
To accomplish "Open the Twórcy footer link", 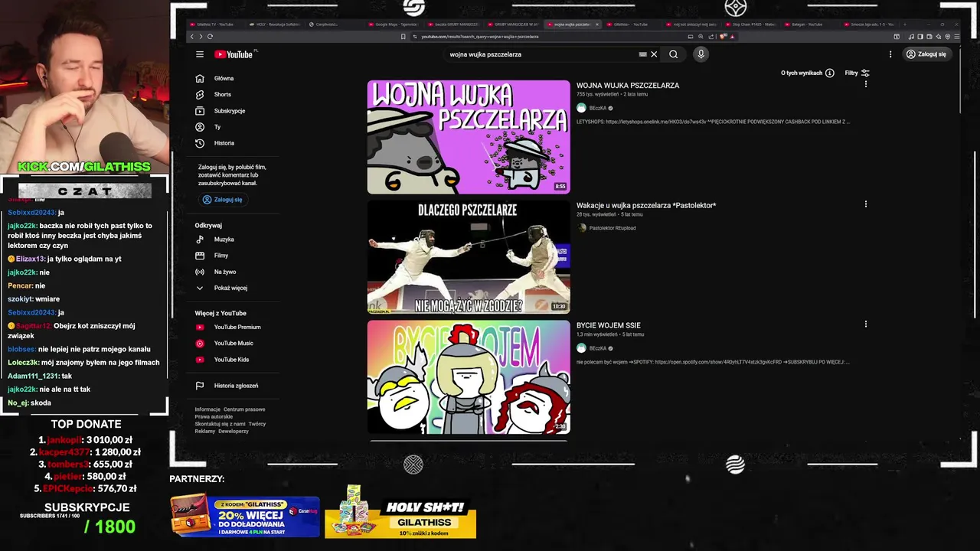I will pyautogui.click(x=257, y=424).
